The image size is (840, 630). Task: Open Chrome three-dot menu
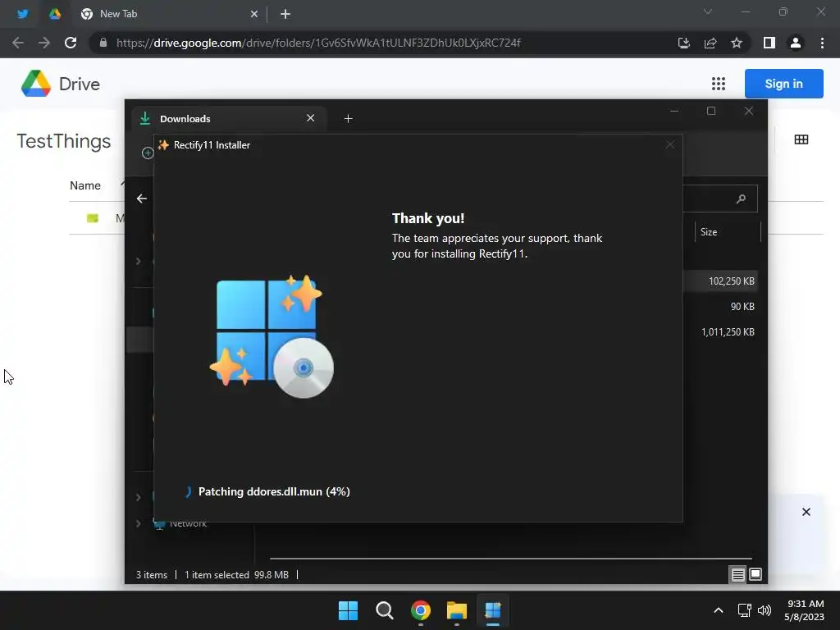pos(822,43)
